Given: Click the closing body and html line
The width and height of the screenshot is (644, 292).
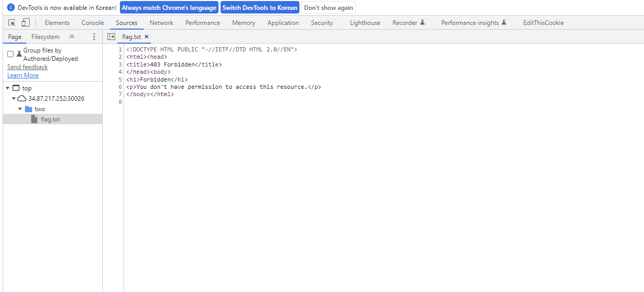Looking at the screenshot, I should 150,95.
